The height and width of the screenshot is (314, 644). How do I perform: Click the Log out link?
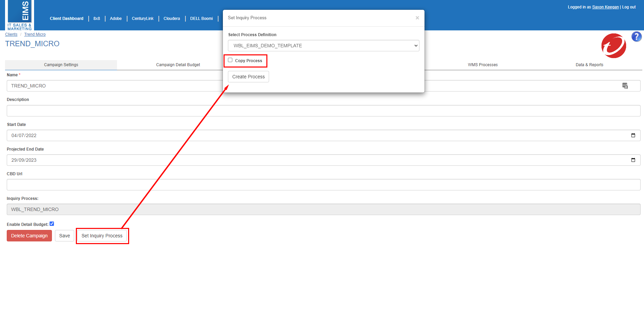(x=629, y=7)
